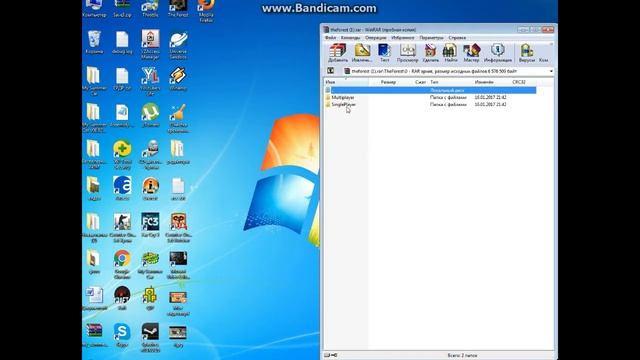Select the Far Cry 3 desktop shortcut
This screenshot has height=360, width=640.
150,225
